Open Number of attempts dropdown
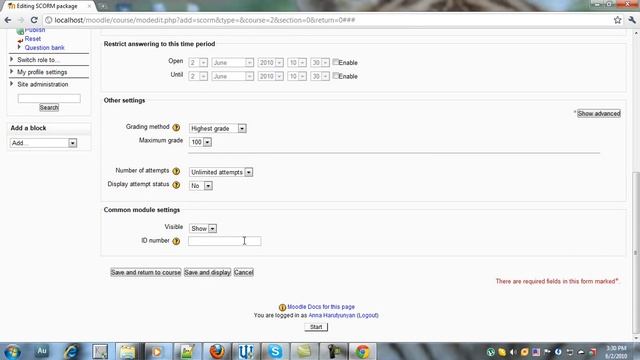This screenshot has width=640, height=360. click(x=221, y=172)
